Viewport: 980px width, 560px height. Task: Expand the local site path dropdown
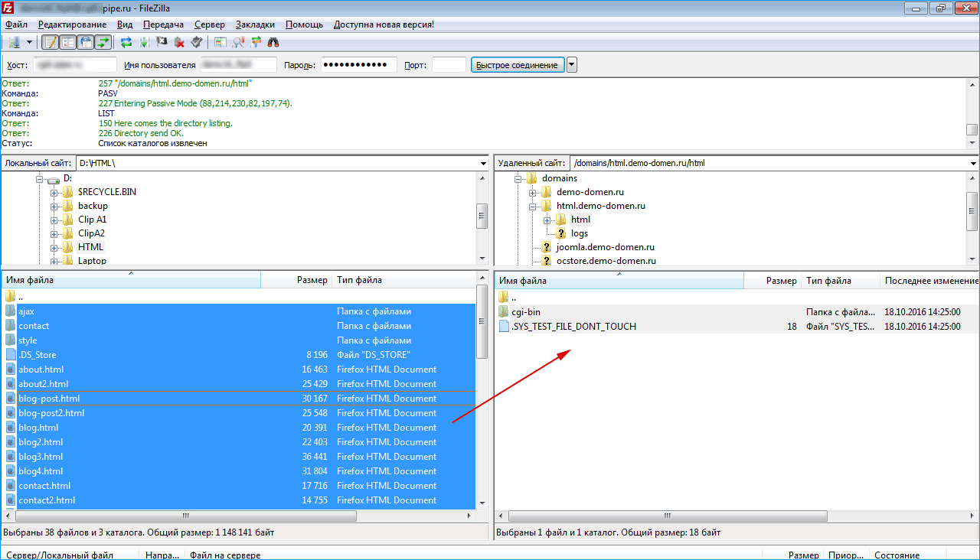[x=482, y=164]
